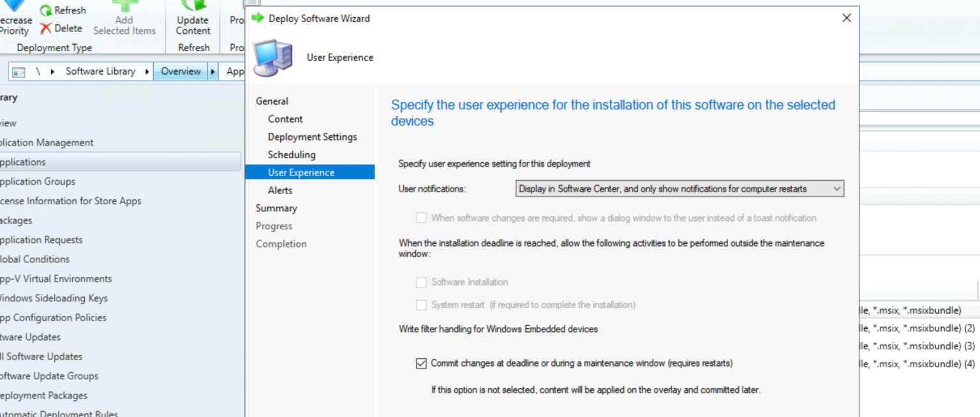Screen dimensions: 980x417
Task: Select Application Requests in the tree
Action: point(41,240)
